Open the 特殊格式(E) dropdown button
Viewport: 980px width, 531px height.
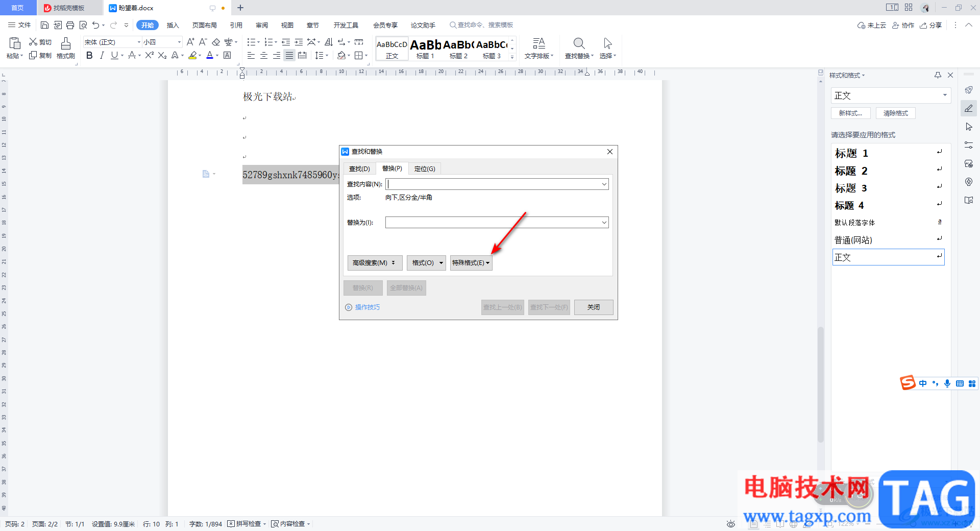point(471,262)
